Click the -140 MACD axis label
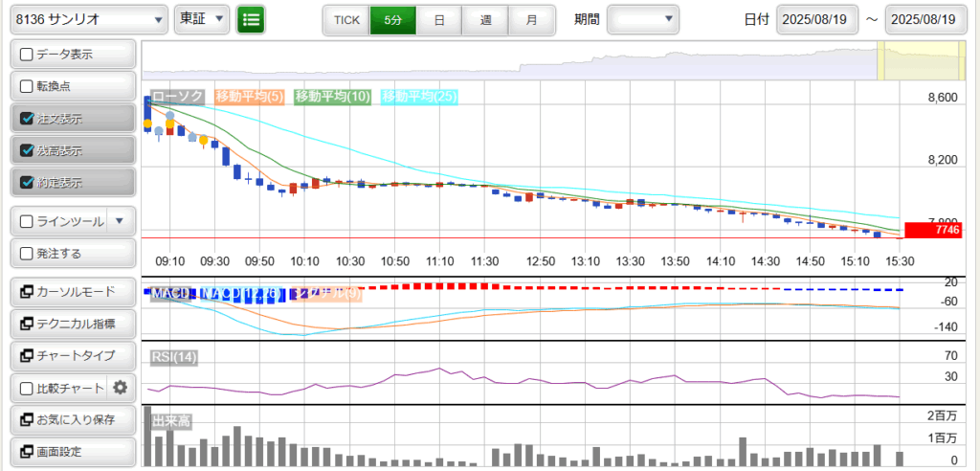Screen dimensions: 980x471 [x=946, y=327]
